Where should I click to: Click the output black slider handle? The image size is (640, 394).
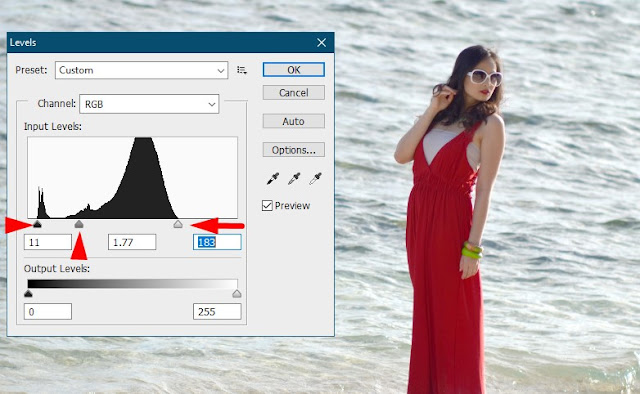[x=28, y=294]
